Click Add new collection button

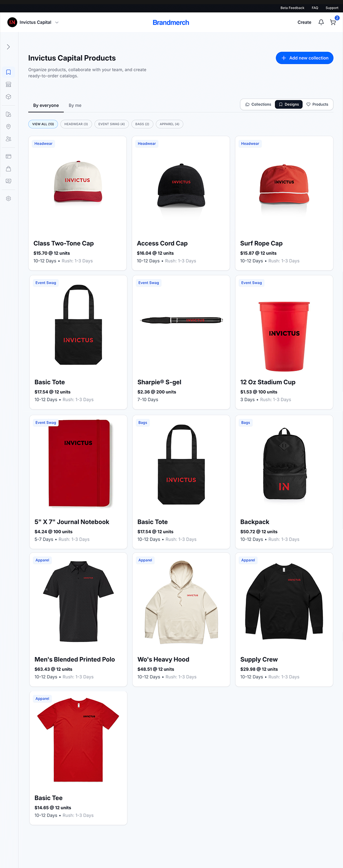coord(305,58)
